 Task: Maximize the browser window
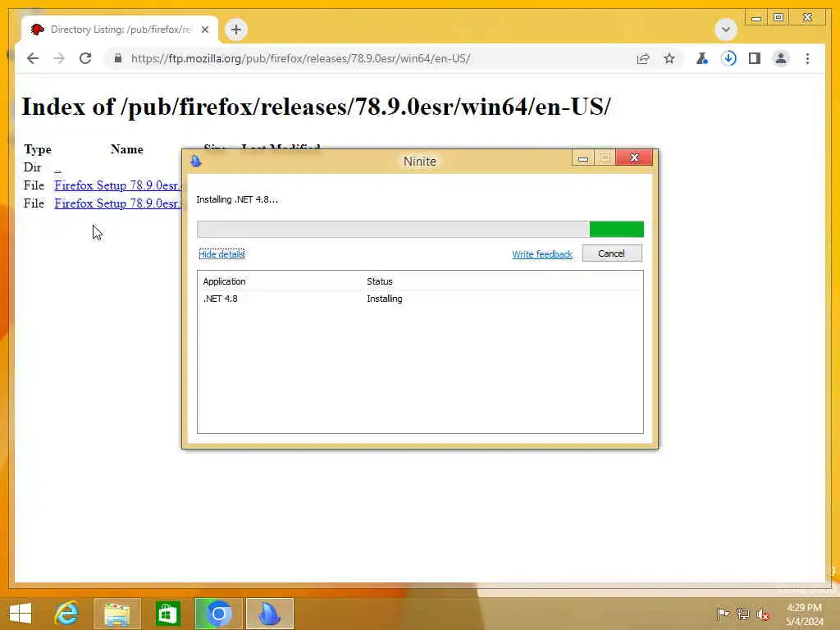coord(779,18)
